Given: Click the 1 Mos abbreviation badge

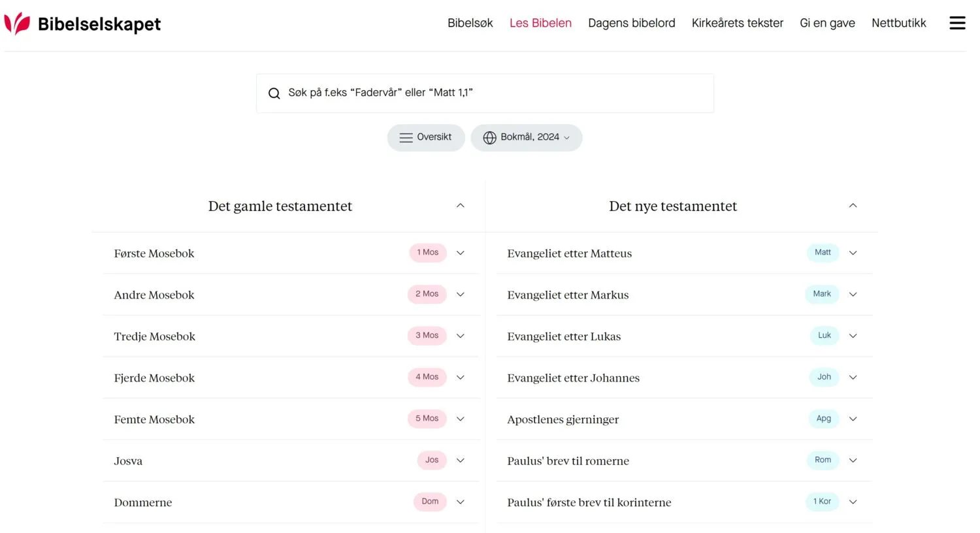Looking at the screenshot, I should point(428,253).
